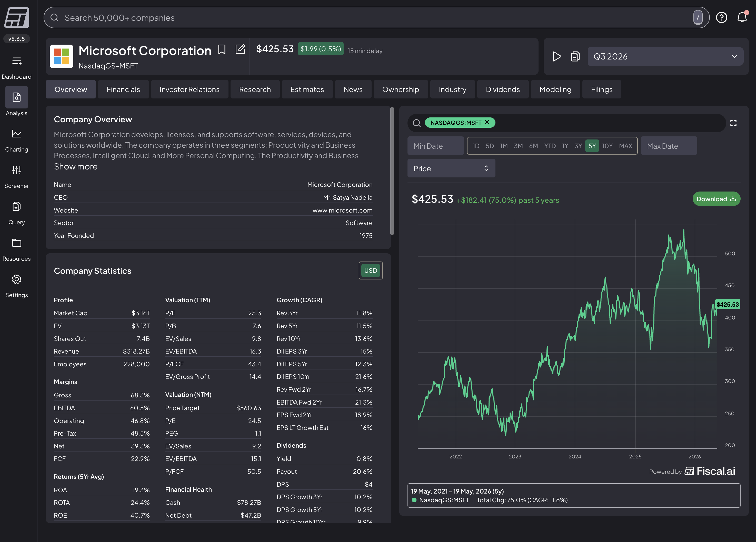Switch to the Financials tab
The width and height of the screenshot is (756, 542).
[123, 89]
